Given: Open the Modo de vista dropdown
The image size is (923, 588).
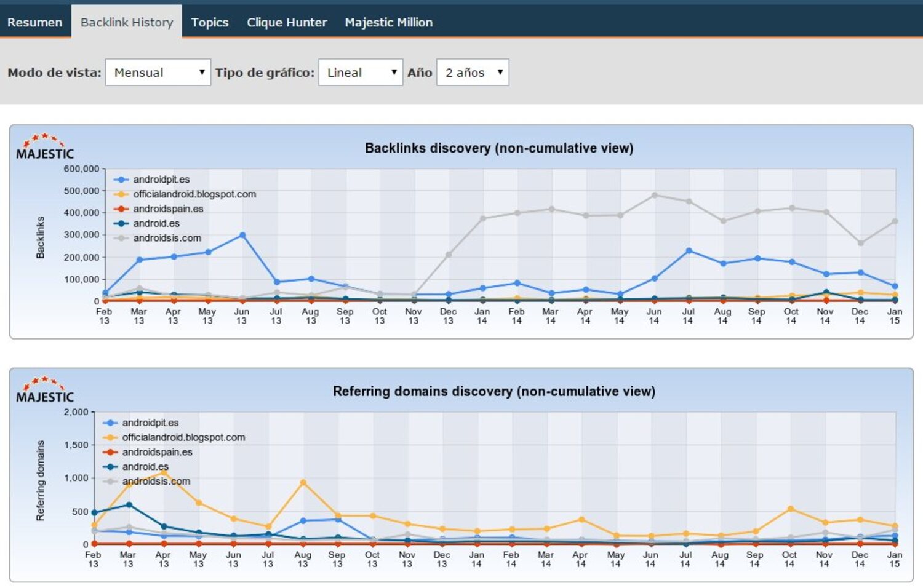Looking at the screenshot, I should pyautogui.click(x=158, y=73).
